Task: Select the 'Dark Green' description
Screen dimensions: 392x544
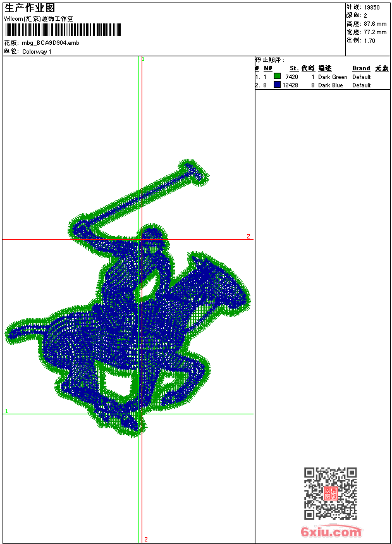Action: [333, 77]
